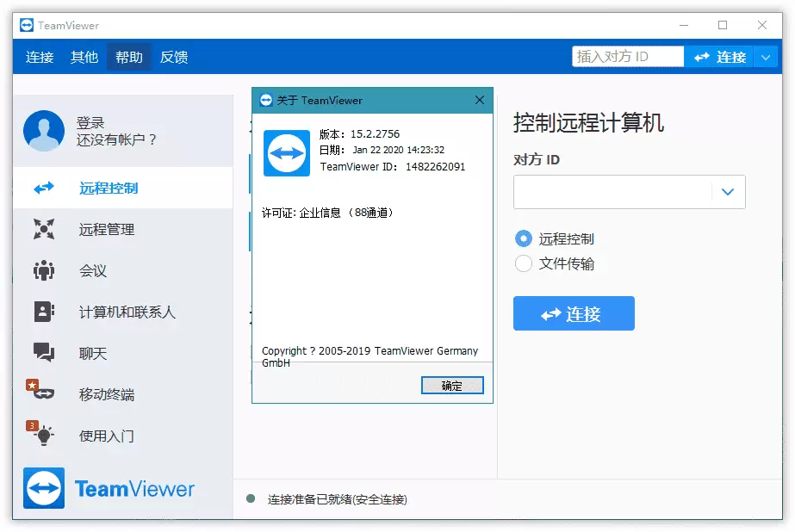Minimize the TeamViewer window
Viewport: 795px width, 532px height.
(684, 25)
